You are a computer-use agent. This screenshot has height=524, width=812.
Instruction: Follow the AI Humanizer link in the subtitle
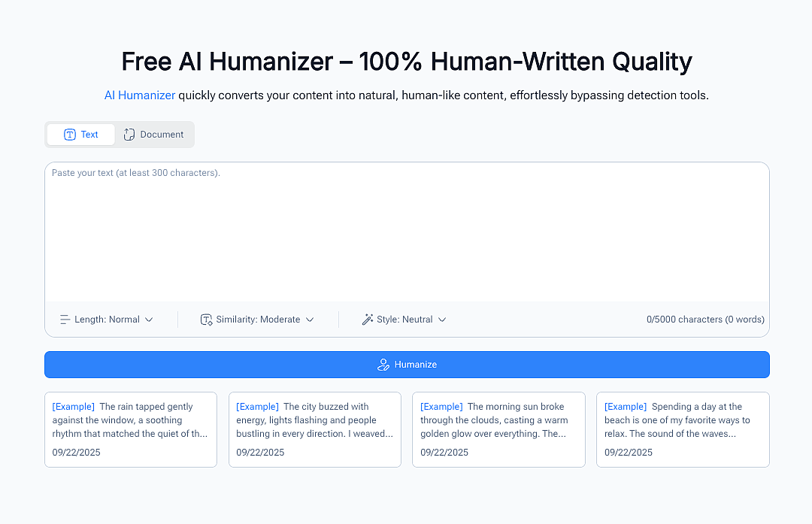tap(140, 95)
